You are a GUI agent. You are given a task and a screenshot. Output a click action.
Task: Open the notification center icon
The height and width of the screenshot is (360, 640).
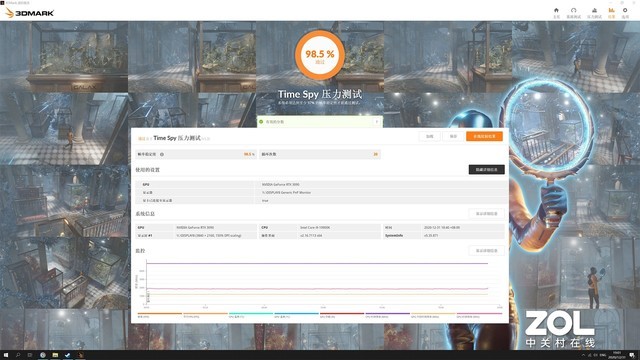tap(632, 355)
